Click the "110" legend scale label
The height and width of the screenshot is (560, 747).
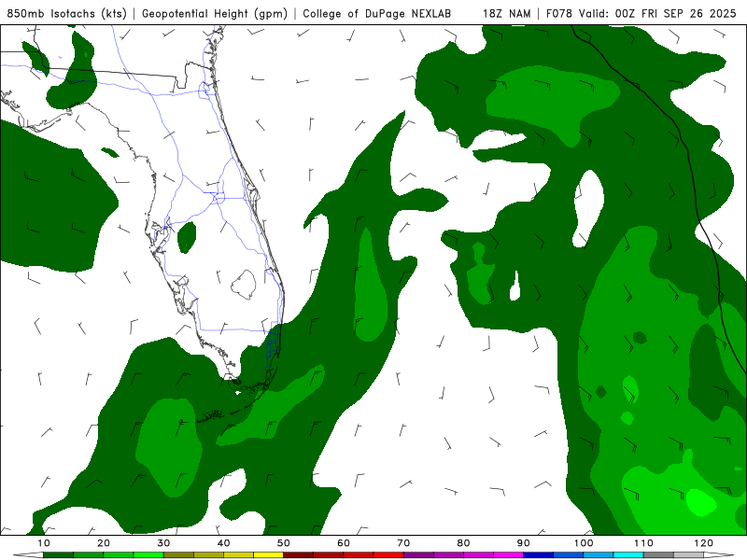pos(643,543)
